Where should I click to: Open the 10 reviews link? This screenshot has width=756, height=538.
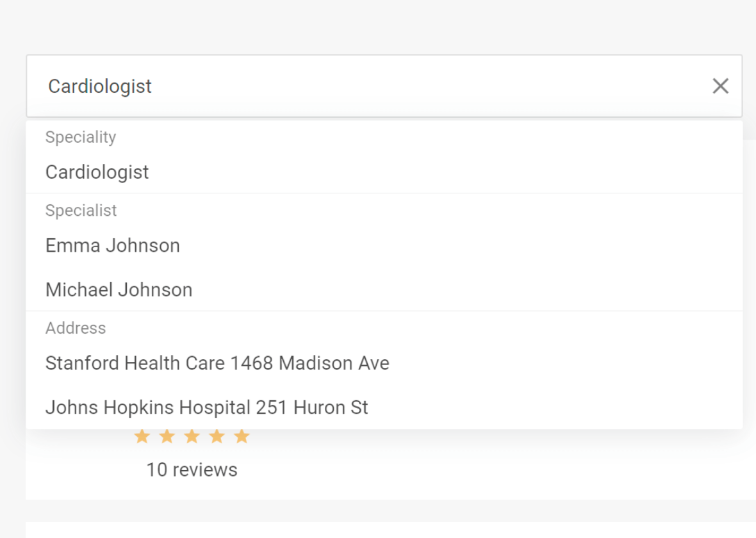[x=192, y=469]
